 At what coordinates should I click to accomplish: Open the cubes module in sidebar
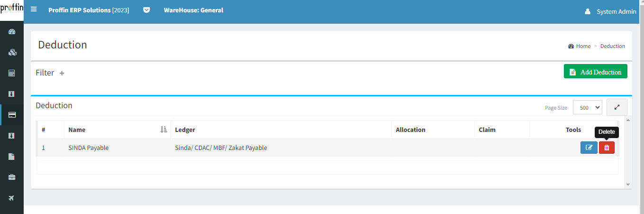tap(12, 52)
